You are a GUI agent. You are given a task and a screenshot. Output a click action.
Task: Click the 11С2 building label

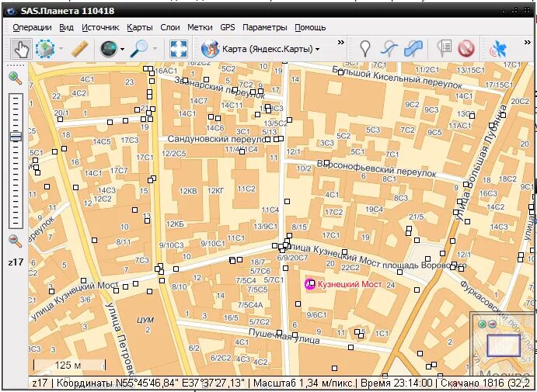click(246, 189)
